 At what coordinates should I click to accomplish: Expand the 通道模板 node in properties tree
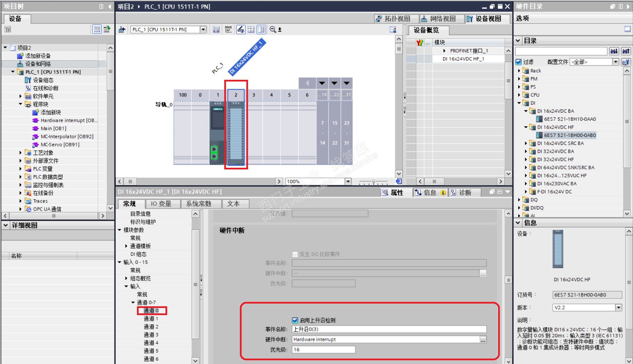[x=126, y=246]
